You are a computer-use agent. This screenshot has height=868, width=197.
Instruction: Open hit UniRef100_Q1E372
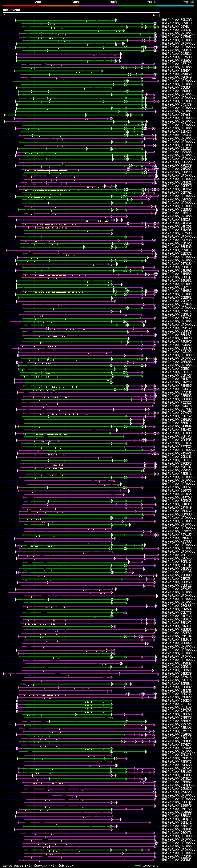177,254
